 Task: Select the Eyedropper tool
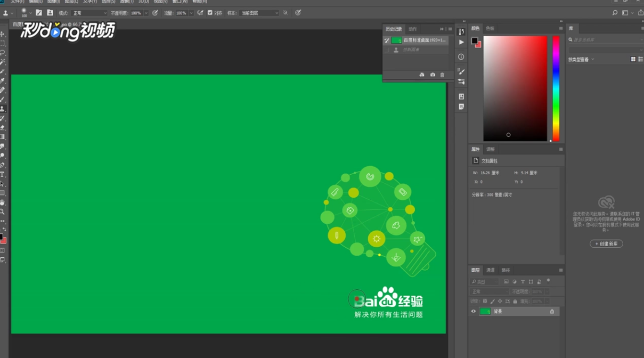pyautogui.click(x=3, y=80)
